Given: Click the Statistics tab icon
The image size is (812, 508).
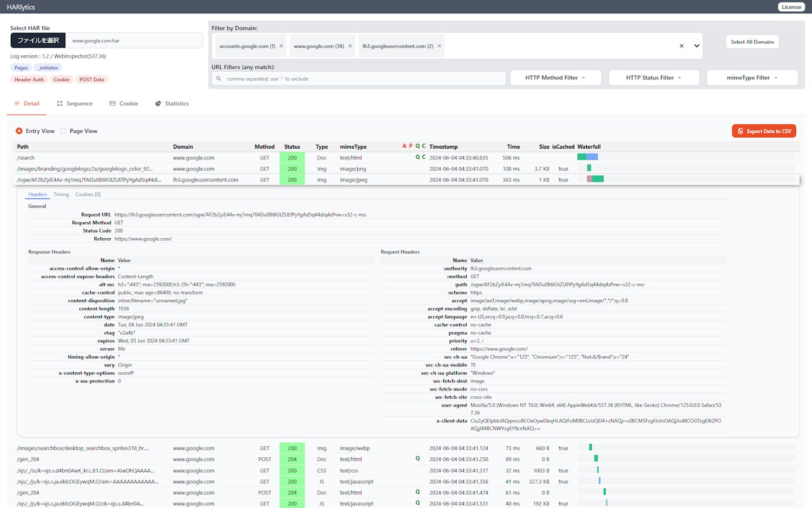Looking at the screenshot, I should pos(158,104).
